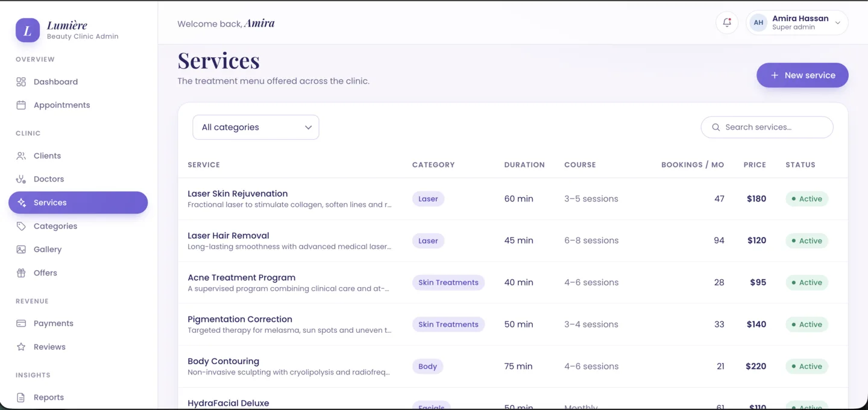Open HydraFacial Deluxe service
This screenshot has width=868, height=410.
pos(228,403)
